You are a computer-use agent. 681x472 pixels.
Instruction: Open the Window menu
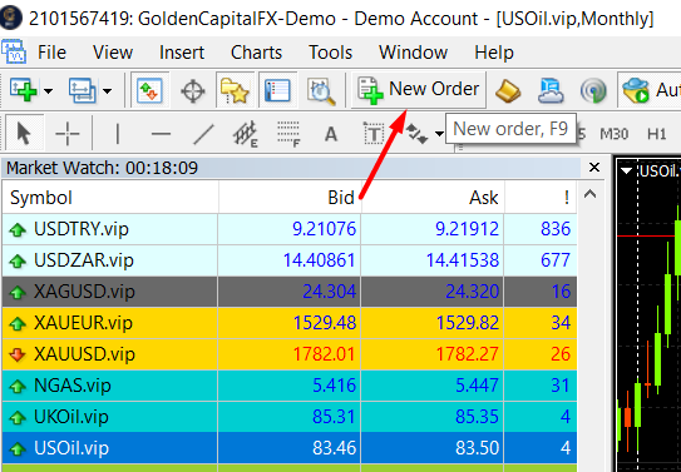coord(413,53)
